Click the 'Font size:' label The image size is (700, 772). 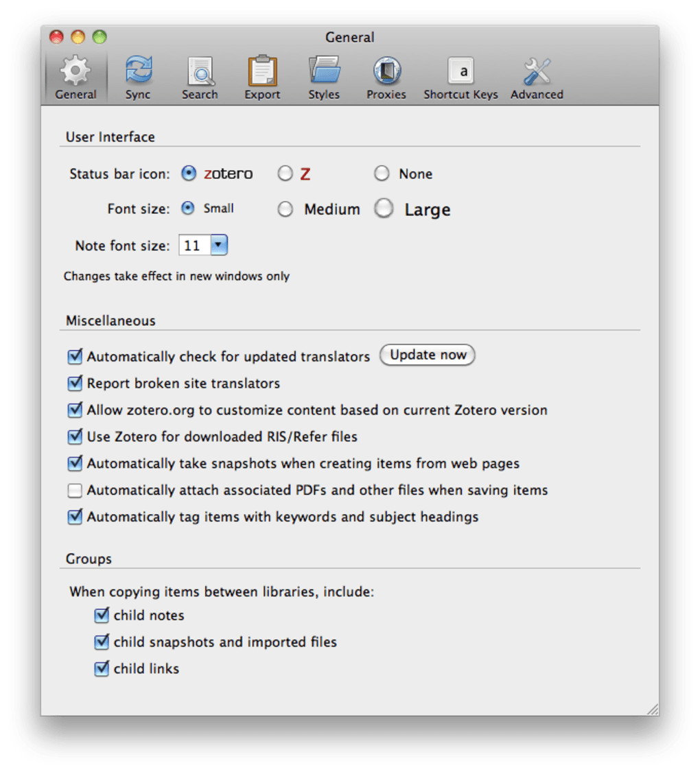tap(139, 209)
